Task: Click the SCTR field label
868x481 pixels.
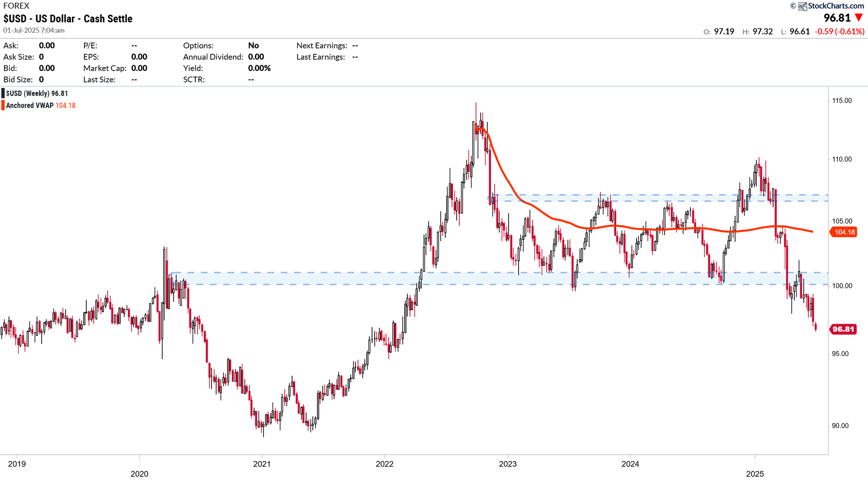Action: (194, 80)
